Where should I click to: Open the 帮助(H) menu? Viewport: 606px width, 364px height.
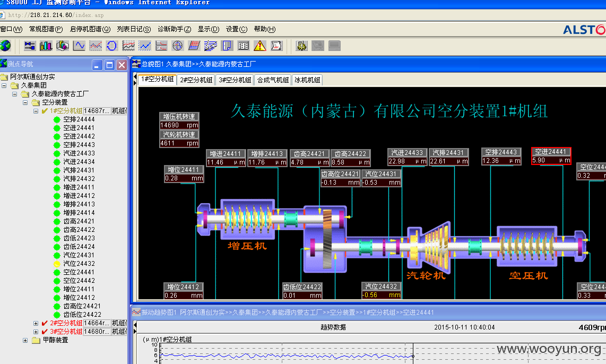tap(265, 29)
